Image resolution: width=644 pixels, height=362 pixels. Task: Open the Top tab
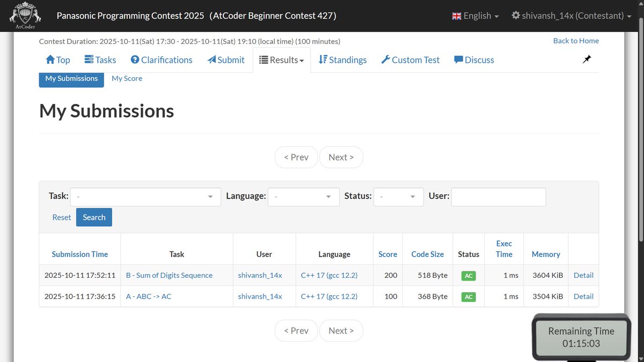[58, 60]
